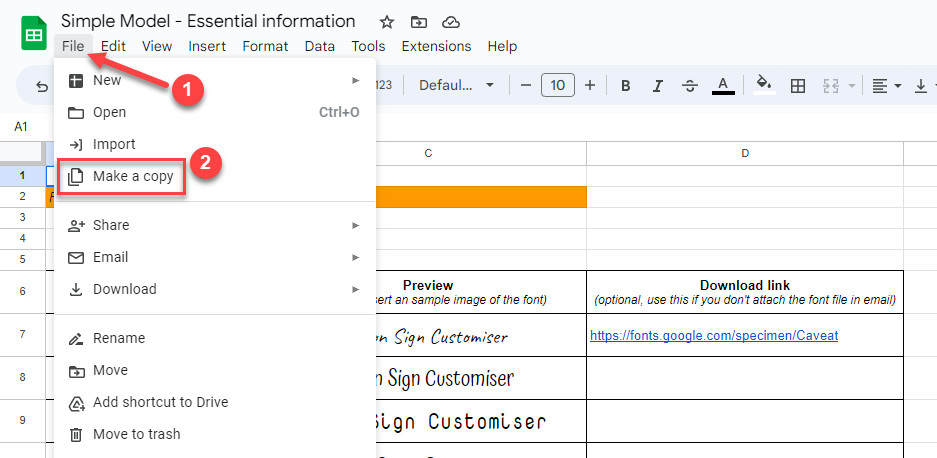This screenshot has width=937, height=458.
Task: Toggle bold text formatting
Action: [x=626, y=86]
